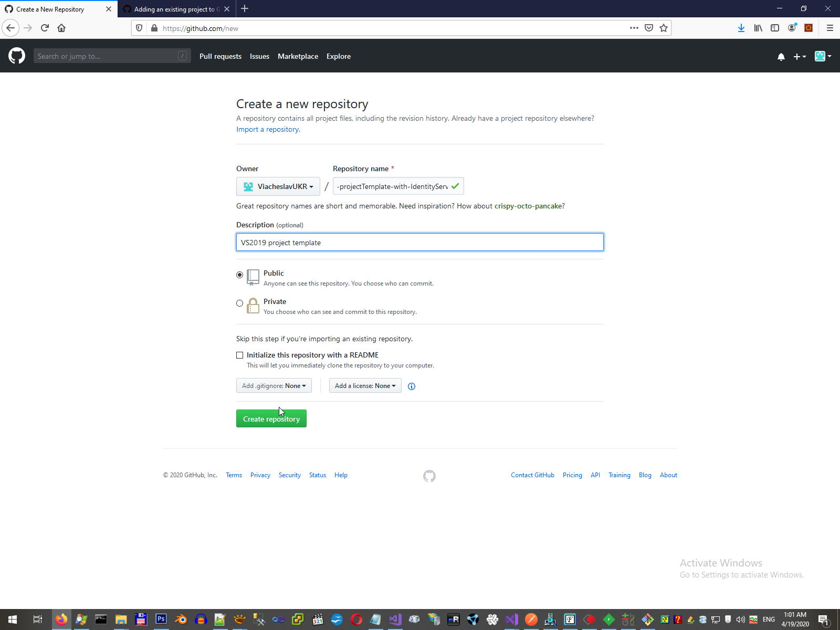Open the Pricing footer link
840x630 pixels.
tap(572, 475)
